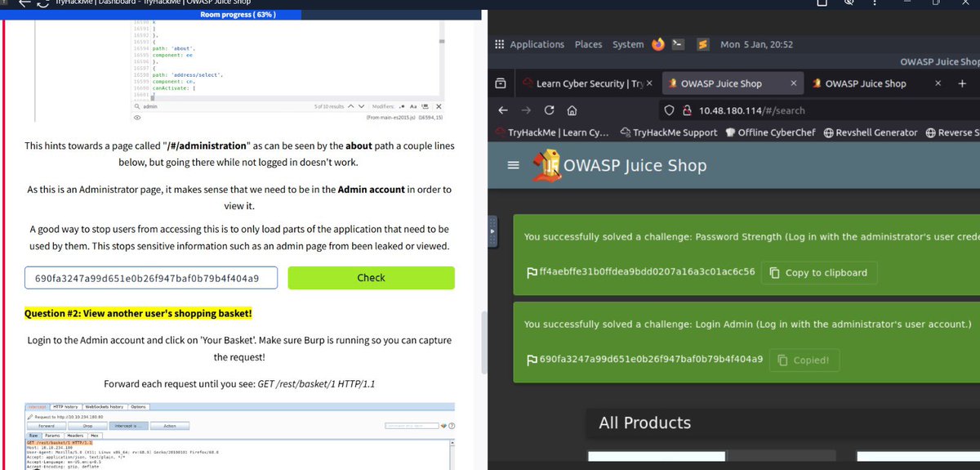This screenshot has width=980, height=470.
Task: Switch to the last OWASP Juice Shop tab
Action: tap(878, 83)
